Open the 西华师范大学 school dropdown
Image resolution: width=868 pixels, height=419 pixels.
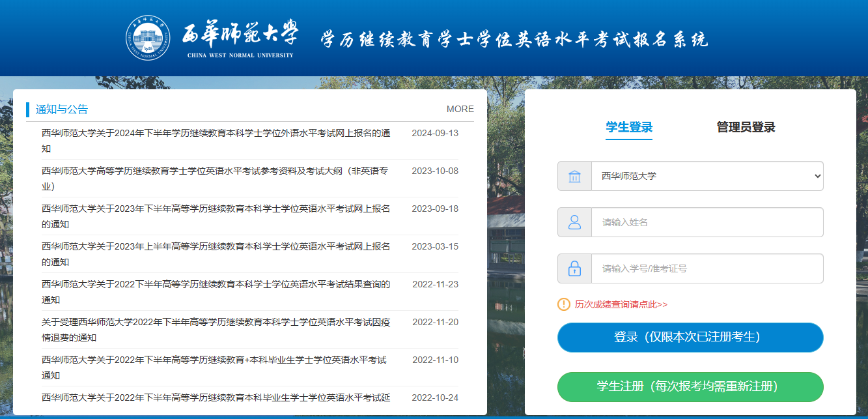pos(707,176)
